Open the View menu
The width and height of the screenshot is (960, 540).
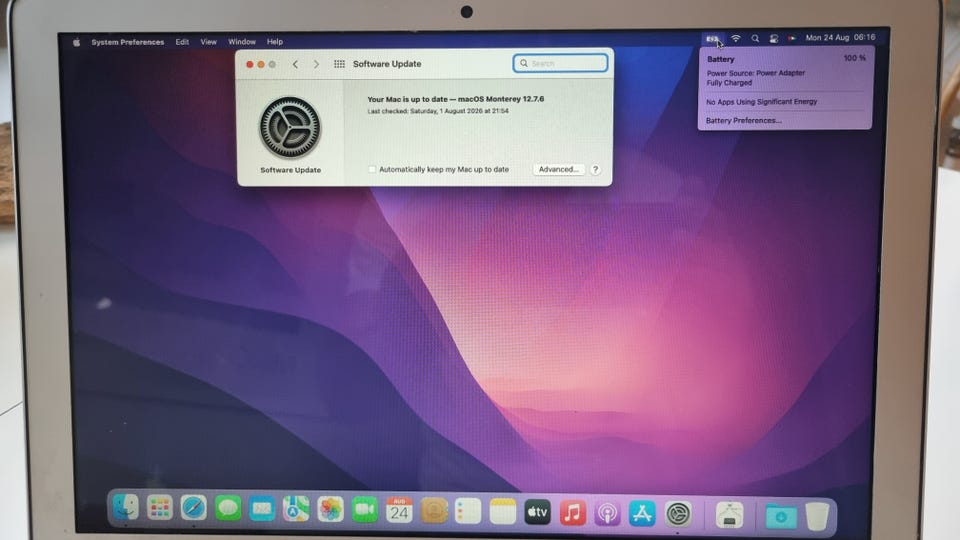(209, 42)
